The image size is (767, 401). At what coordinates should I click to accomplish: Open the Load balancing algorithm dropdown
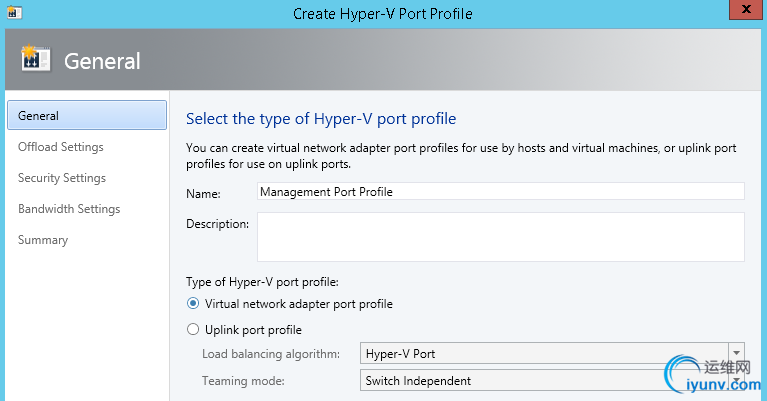click(x=552, y=354)
